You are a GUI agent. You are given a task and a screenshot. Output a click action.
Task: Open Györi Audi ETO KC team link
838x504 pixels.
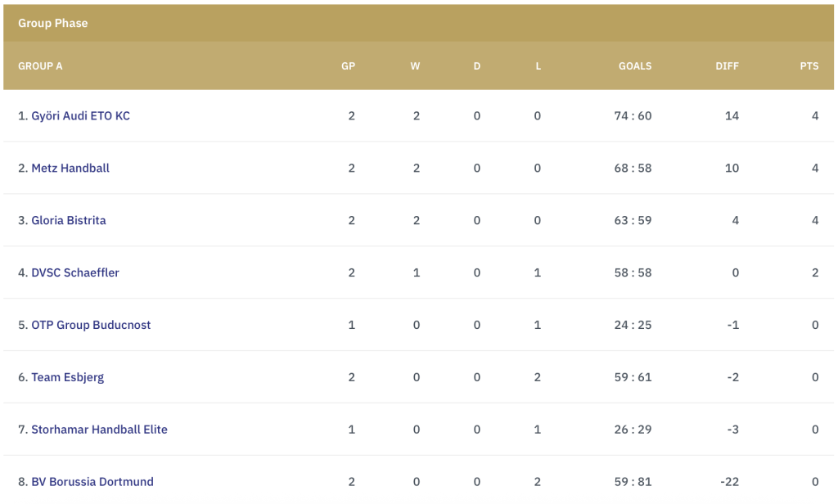(x=80, y=116)
